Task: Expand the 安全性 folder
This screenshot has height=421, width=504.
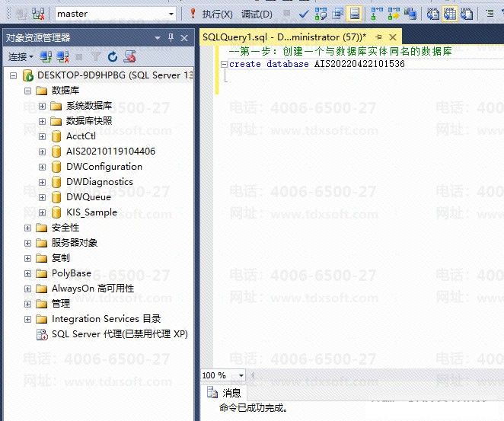Action: 28,228
